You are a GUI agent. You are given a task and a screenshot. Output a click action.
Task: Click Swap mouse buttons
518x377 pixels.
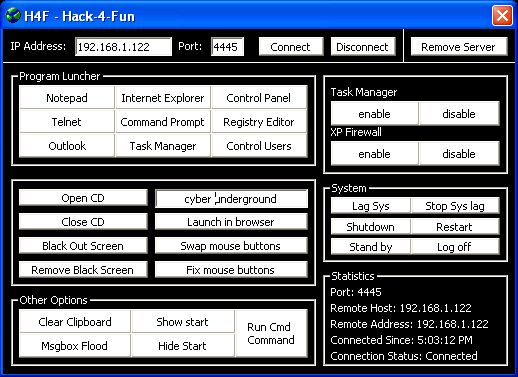[231, 246]
